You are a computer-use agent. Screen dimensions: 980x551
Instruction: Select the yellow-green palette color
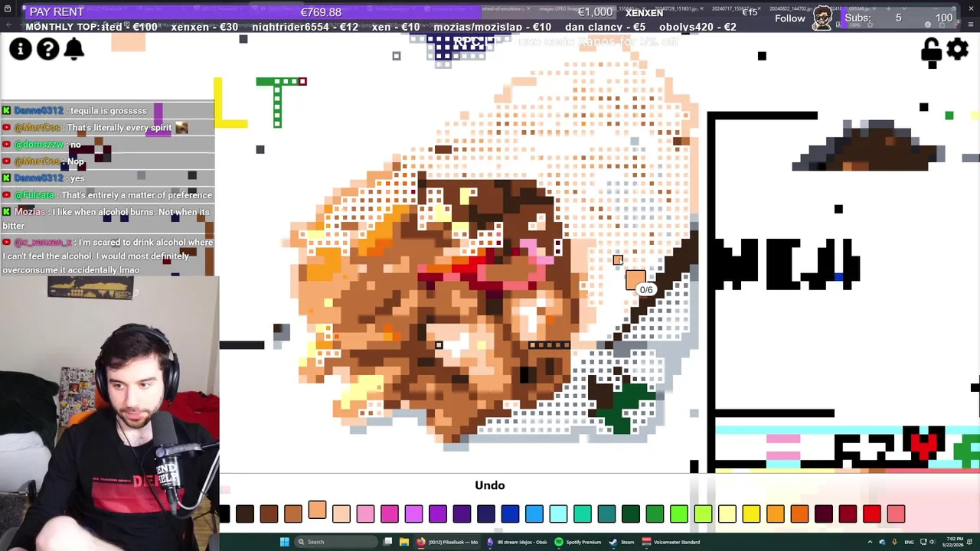coord(703,514)
